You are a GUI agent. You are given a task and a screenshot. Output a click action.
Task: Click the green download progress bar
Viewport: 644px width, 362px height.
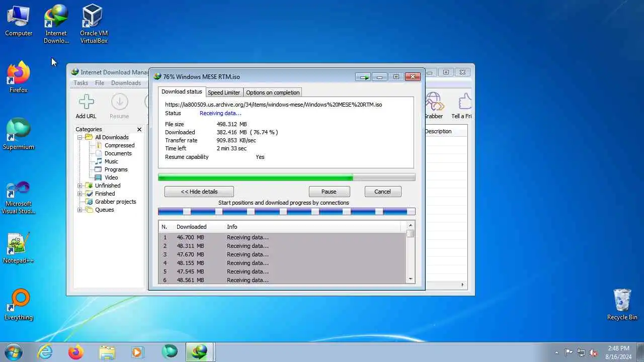pos(286,177)
